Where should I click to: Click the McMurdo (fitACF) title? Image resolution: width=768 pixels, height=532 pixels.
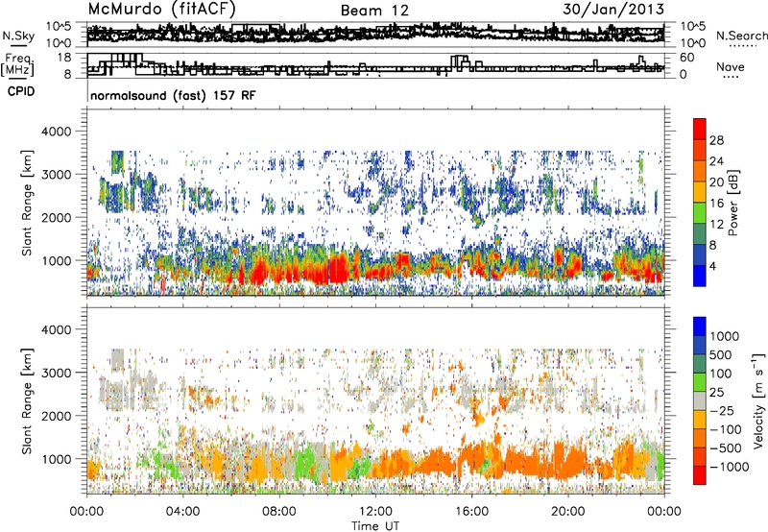162,9
